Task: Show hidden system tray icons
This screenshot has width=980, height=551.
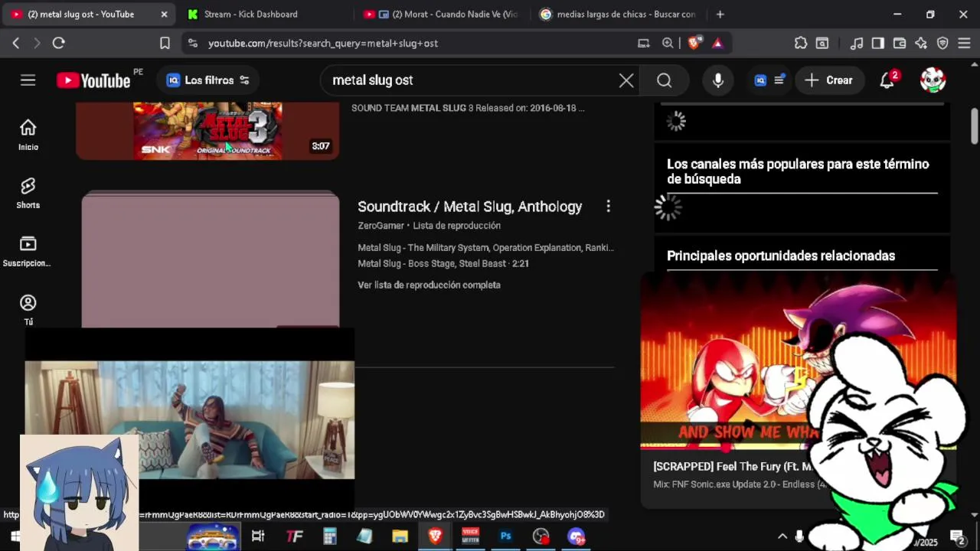Action: (782, 536)
